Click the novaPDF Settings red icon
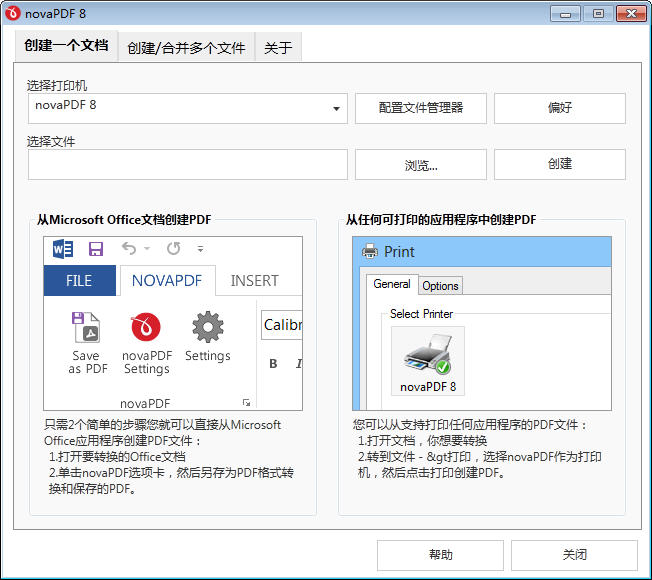 point(147,328)
